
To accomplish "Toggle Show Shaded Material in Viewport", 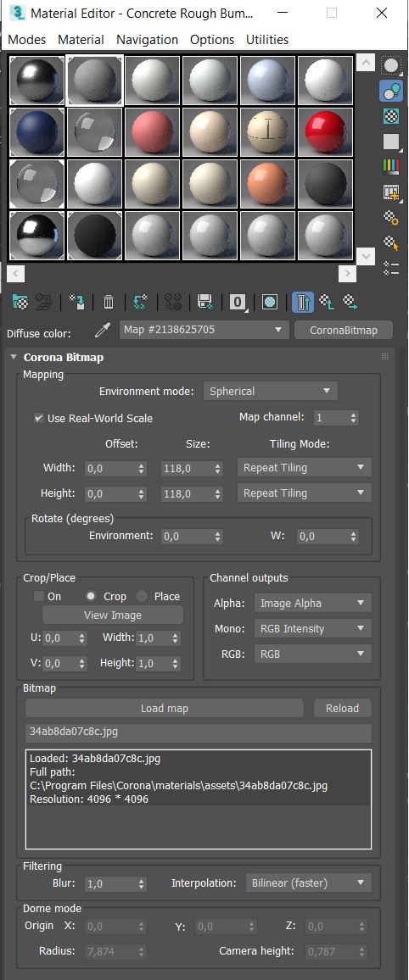I will pos(270,303).
